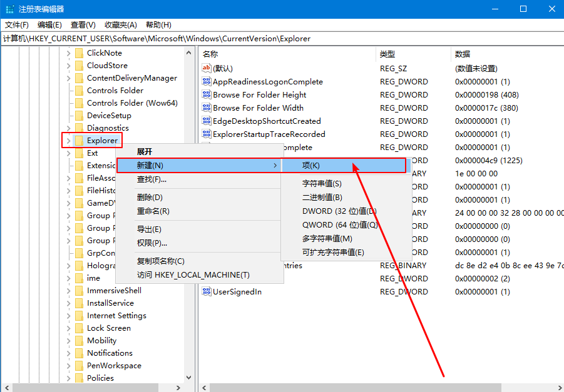Screen dimensions: 564x392
Task: Click the AppReadinessLogonComplete DWORD icon
Action: [207, 81]
